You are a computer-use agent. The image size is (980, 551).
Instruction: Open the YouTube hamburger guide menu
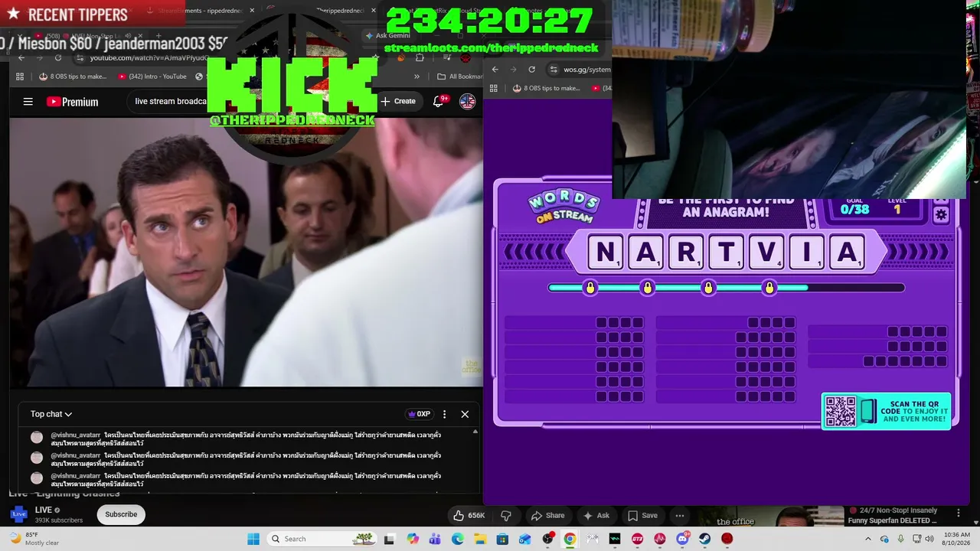pyautogui.click(x=28, y=101)
